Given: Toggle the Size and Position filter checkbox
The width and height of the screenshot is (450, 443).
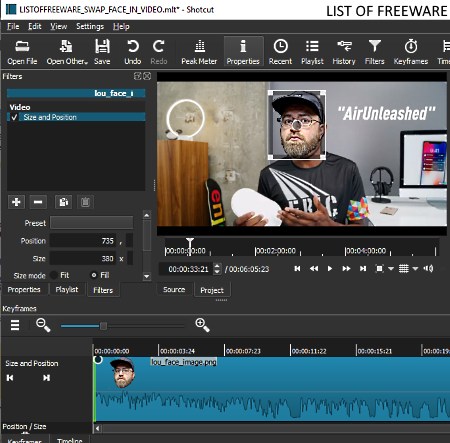Looking at the screenshot, I should pyautogui.click(x=14, y=117).
